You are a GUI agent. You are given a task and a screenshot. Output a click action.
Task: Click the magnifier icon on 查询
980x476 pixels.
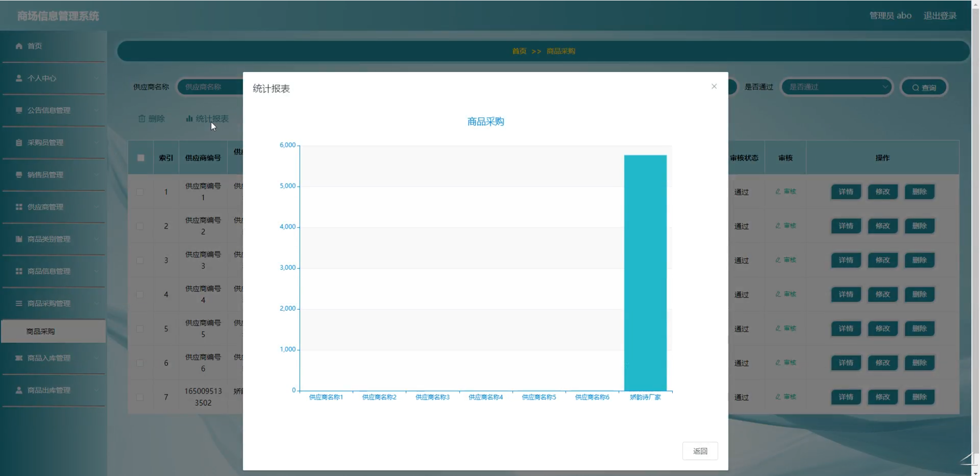916,88
